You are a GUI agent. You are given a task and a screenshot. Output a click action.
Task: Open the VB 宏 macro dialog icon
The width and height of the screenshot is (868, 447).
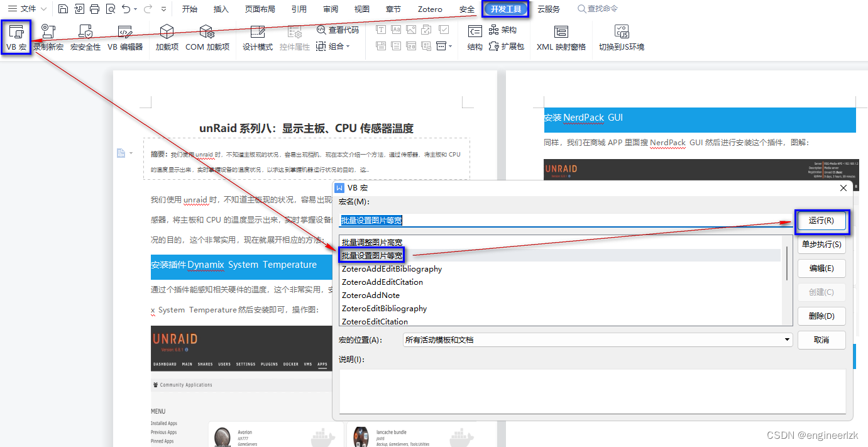[x=16, y=38]
